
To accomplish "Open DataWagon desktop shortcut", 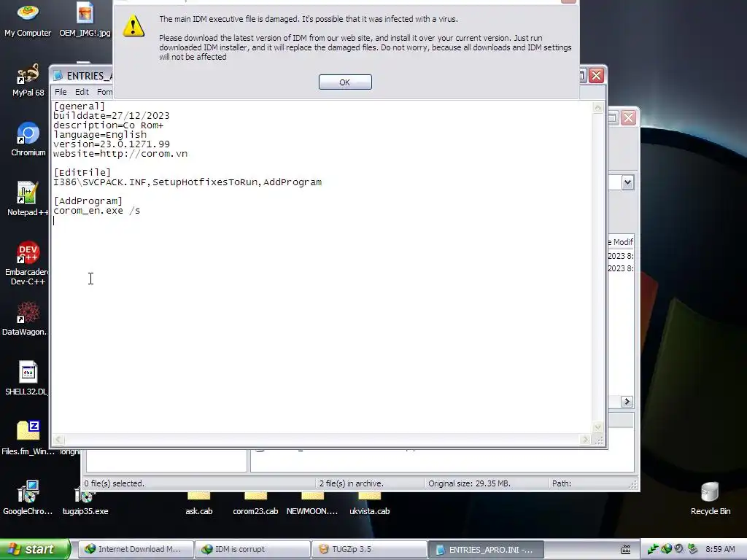I will click(x=25, y=319).
